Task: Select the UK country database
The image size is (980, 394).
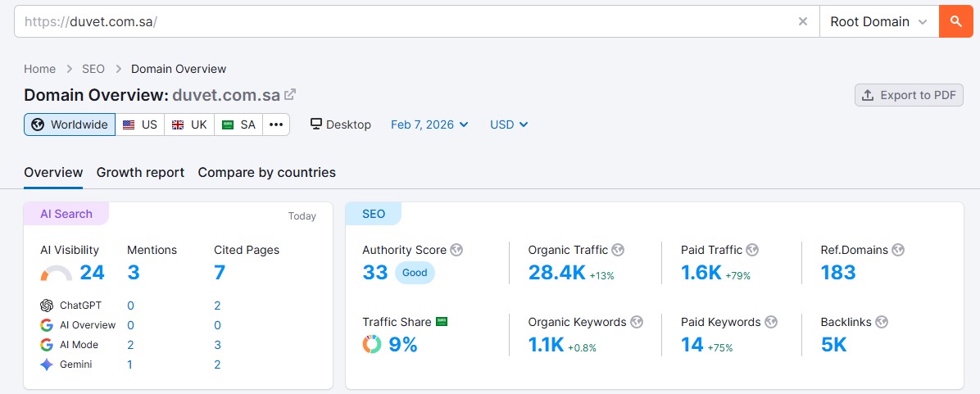Action: pos(189,125)
